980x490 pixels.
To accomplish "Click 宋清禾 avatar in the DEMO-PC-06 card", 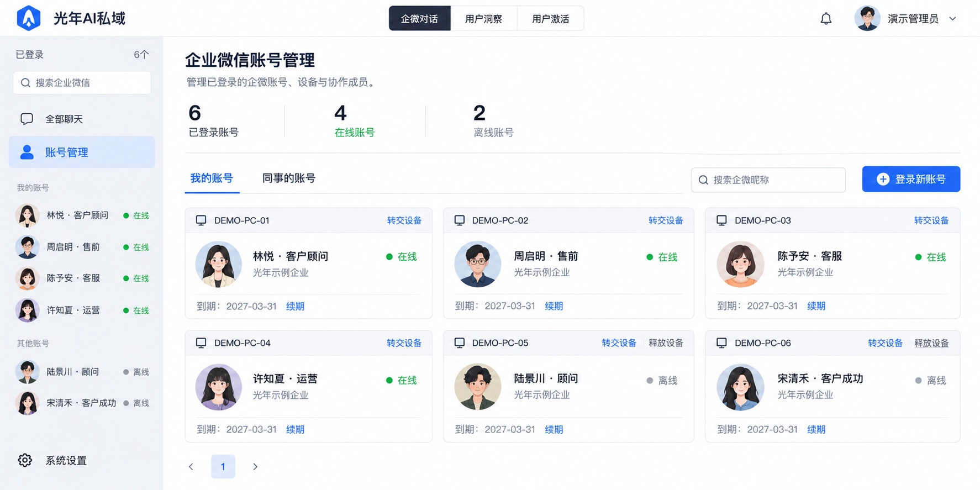I will (740, 387).
